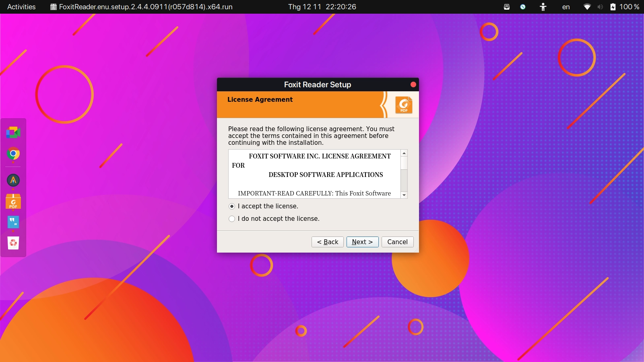This screenshot has width=644, height=362.
Task: Open the round A-logo dock app
Action: pos(13,180)
